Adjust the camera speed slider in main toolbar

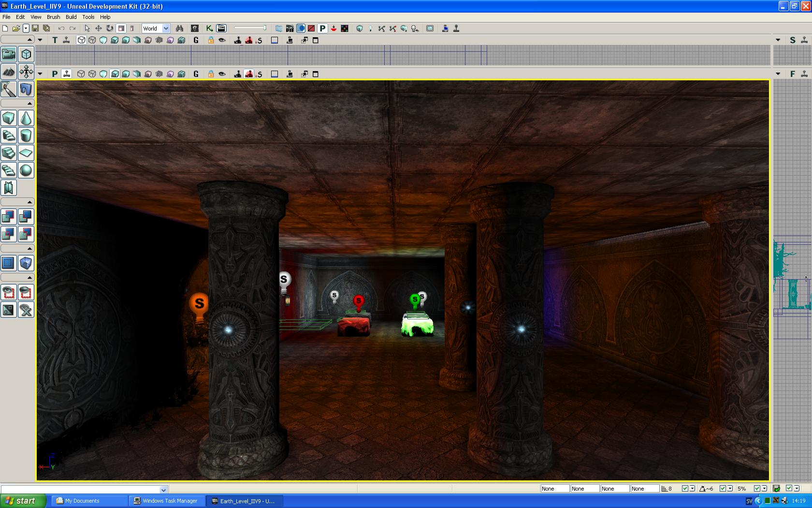pyautogui.click(x=250, y=28)
